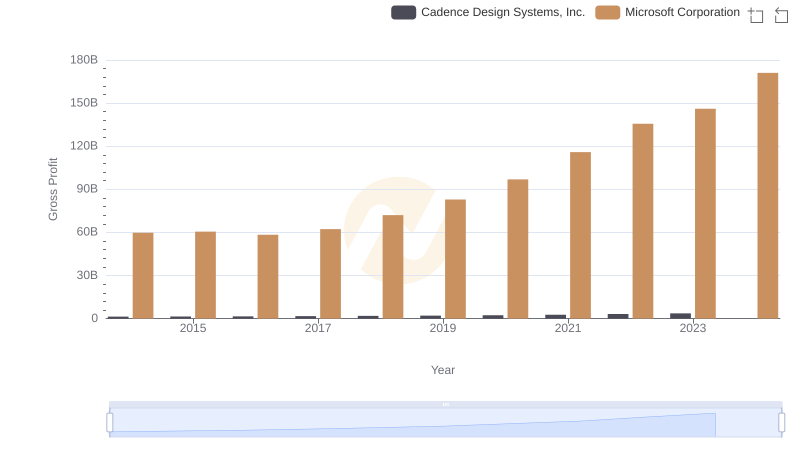Click the zoom area select icon
Screen dimensions: 800x461
click(x=756, y=15)
